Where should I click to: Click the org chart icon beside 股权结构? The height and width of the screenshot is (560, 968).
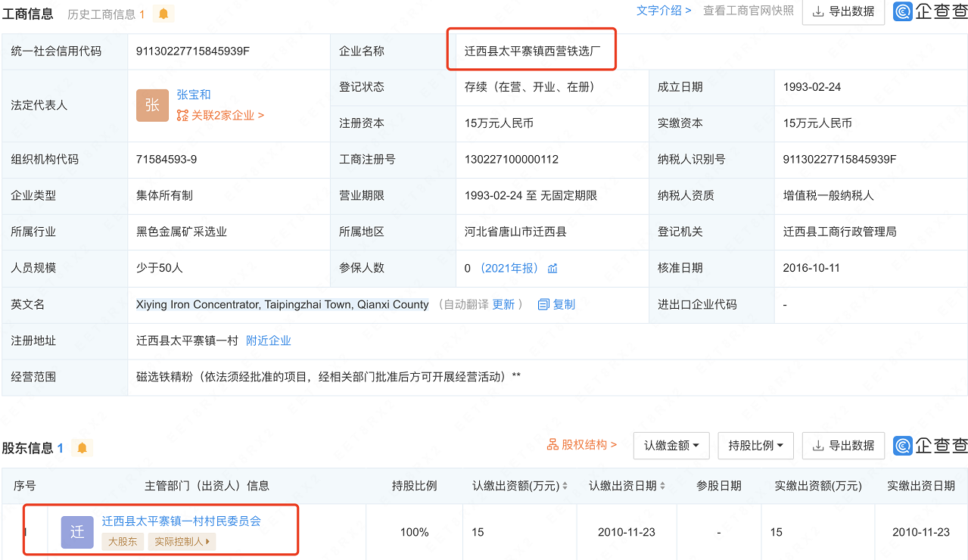(x=555, y=446)
